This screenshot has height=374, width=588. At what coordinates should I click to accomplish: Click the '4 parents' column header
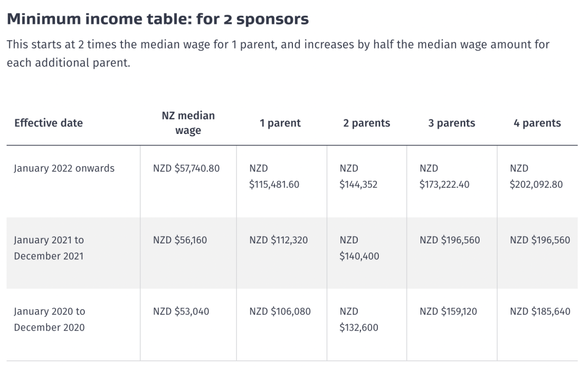[537, 123]
